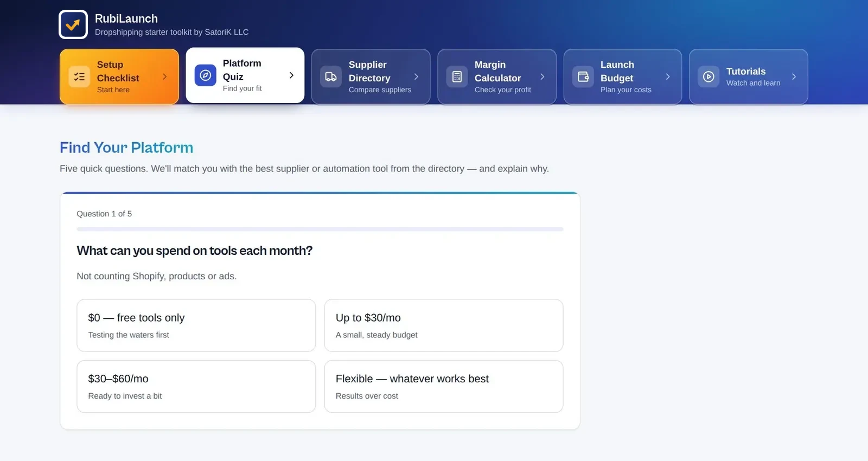This screenshot has height=461, width=868.
Task: Click the Launch Budget wallet icon
Action: point(583,76)
